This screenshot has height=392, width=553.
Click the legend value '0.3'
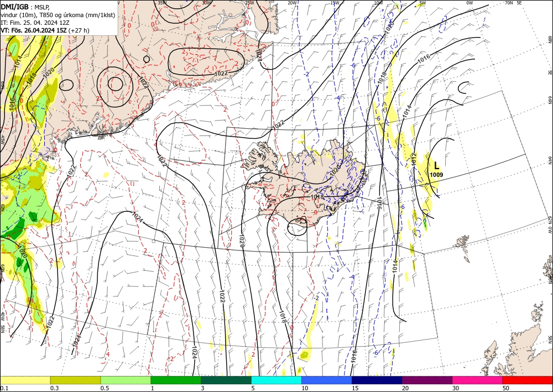click(x=54, y=388)
